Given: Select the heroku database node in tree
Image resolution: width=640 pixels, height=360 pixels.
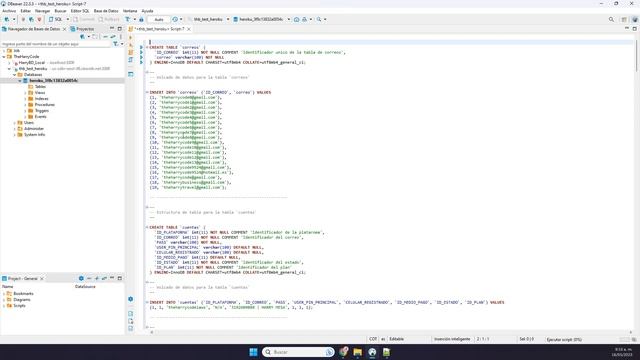Looking at the screenshot, I should coord(53,81).
